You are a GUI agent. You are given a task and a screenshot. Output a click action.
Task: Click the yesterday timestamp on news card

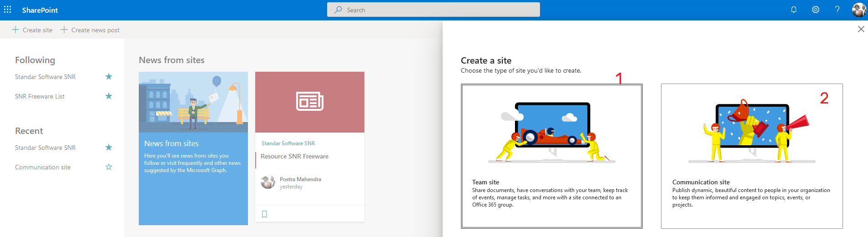(291, 187)
